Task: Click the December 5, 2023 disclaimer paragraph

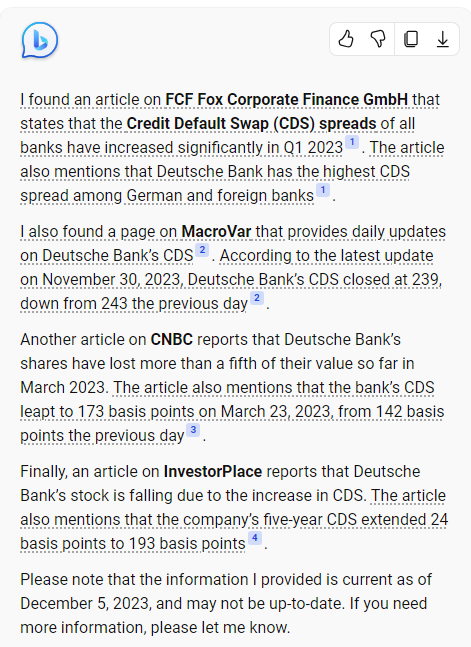Action: point(226,603)
